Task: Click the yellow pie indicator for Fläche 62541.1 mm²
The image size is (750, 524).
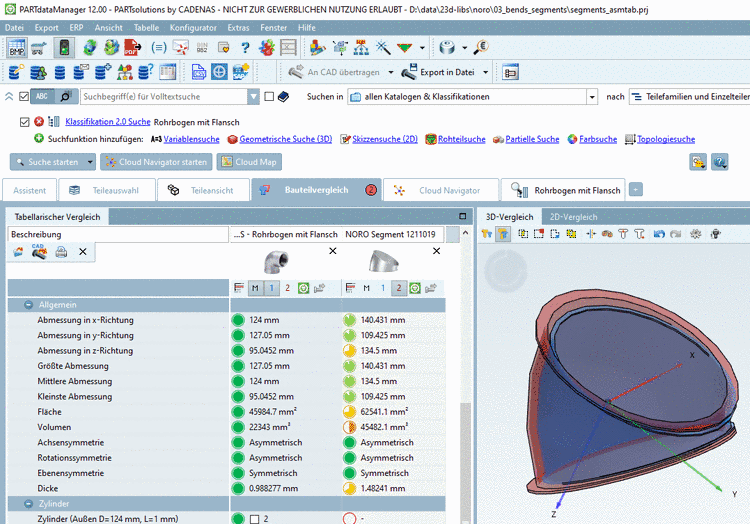Action: pos(350,412)
